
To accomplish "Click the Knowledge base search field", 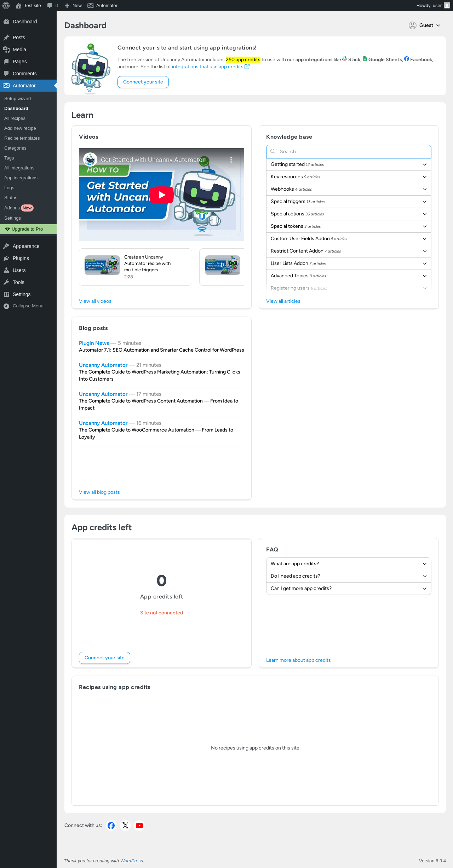I will tap(349, 151).
